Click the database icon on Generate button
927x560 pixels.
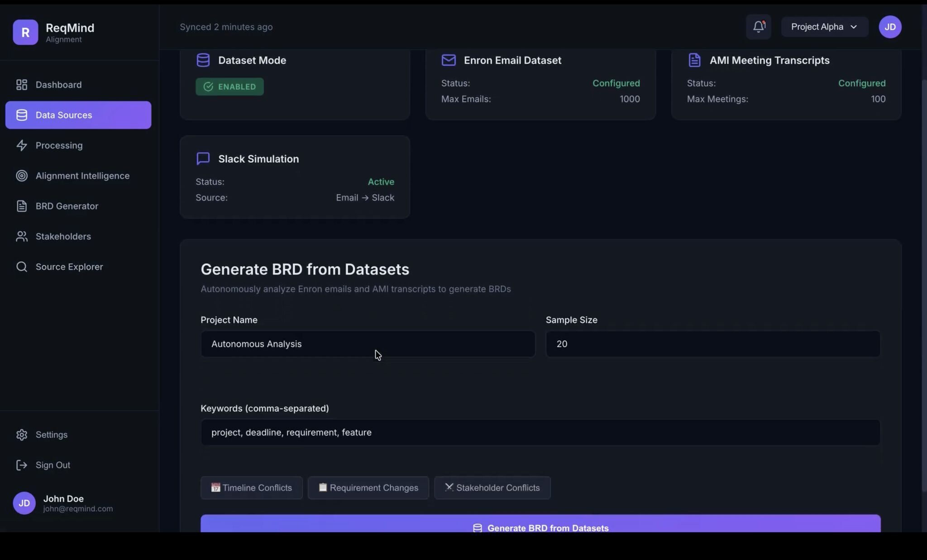tap(477, 528)
